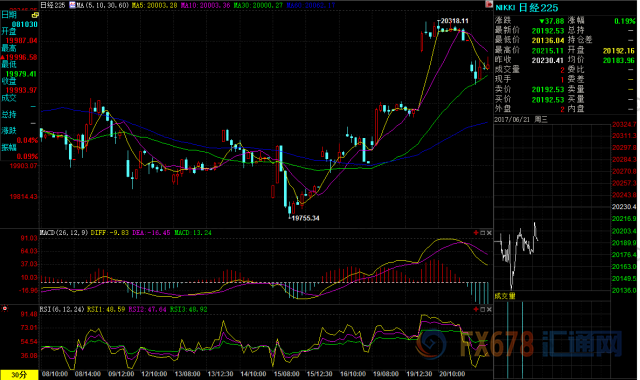
Task: Click the 成交量 volume label
Action: (x=505, y=296)
